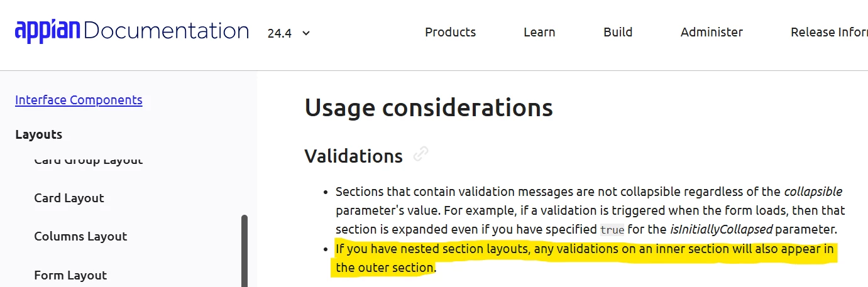Open Card Group Layout in sidebar
The height and width of the screenshot is (287, 868).
(88, 160)
